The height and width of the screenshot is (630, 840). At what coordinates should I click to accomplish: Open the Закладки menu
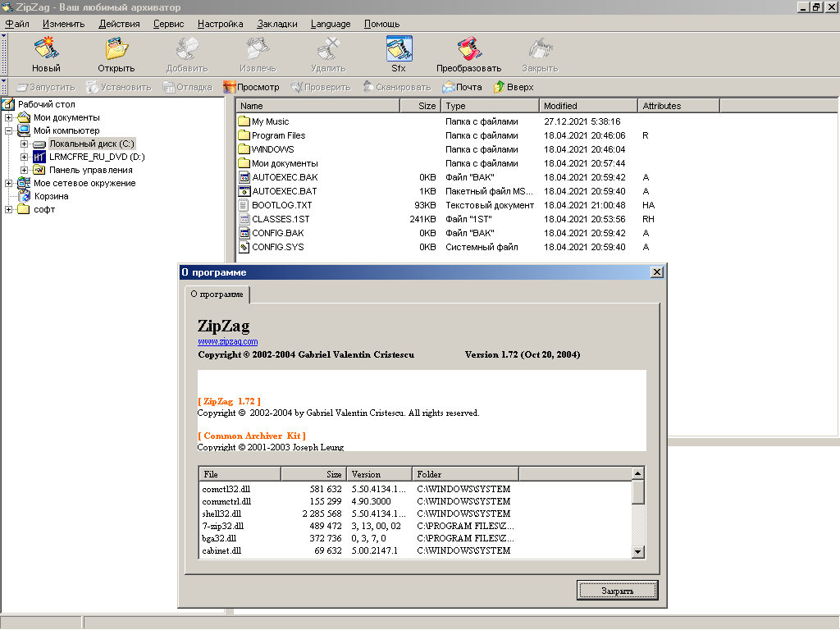coord(276,24)
